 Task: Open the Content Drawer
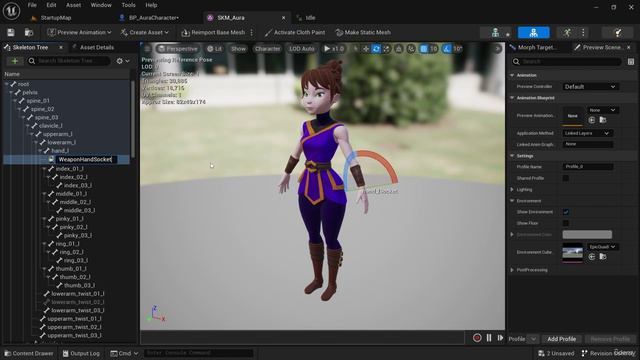29,353
